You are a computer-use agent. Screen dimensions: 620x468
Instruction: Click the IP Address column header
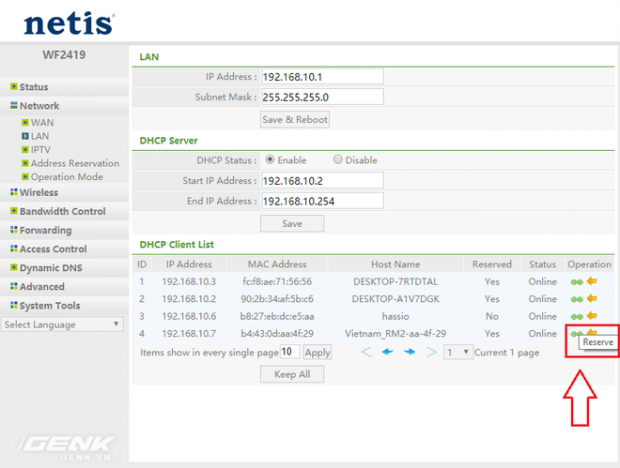pos(189,264)
